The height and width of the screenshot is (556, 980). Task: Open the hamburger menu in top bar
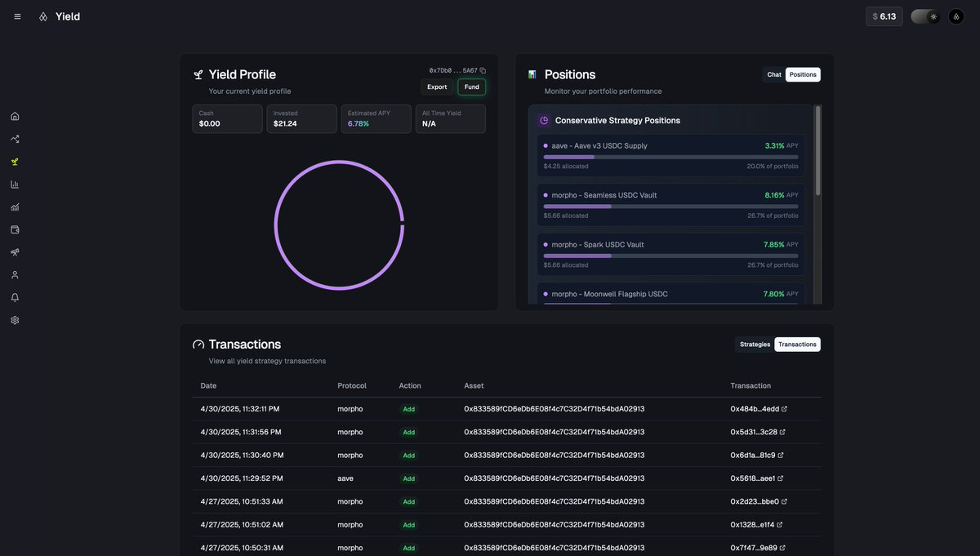click(17, 16)
